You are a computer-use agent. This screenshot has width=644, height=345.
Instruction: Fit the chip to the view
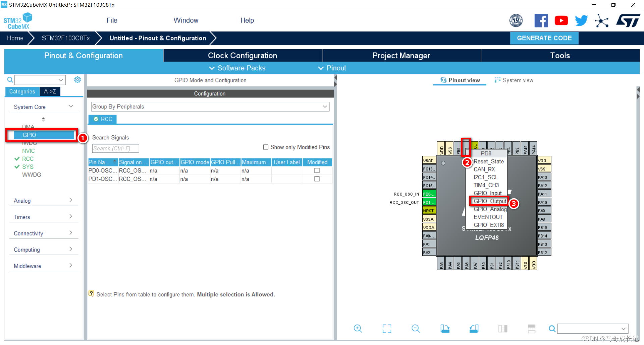(387, 329)
